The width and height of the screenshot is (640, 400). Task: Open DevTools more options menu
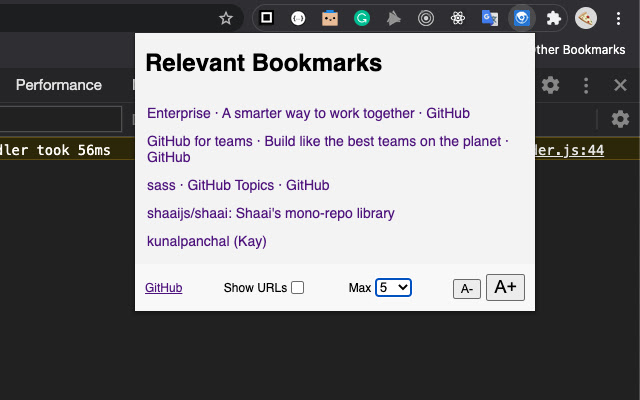click(586, 85)
